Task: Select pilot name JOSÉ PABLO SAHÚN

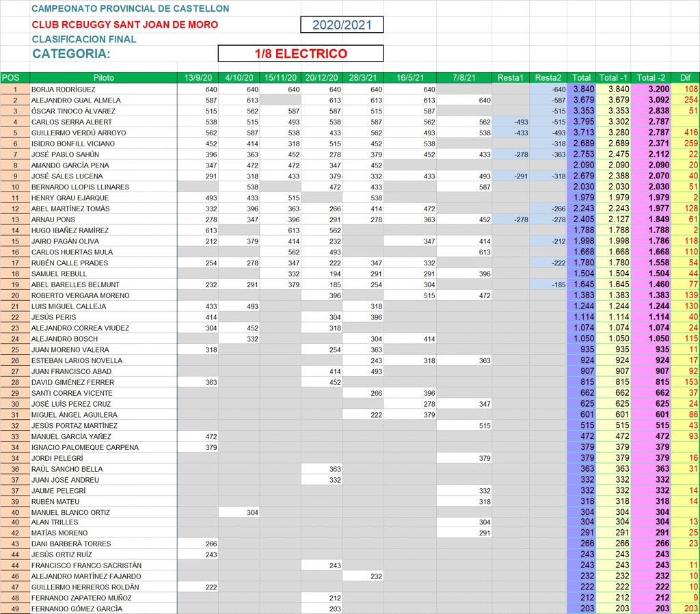Action: coord(65,155)
